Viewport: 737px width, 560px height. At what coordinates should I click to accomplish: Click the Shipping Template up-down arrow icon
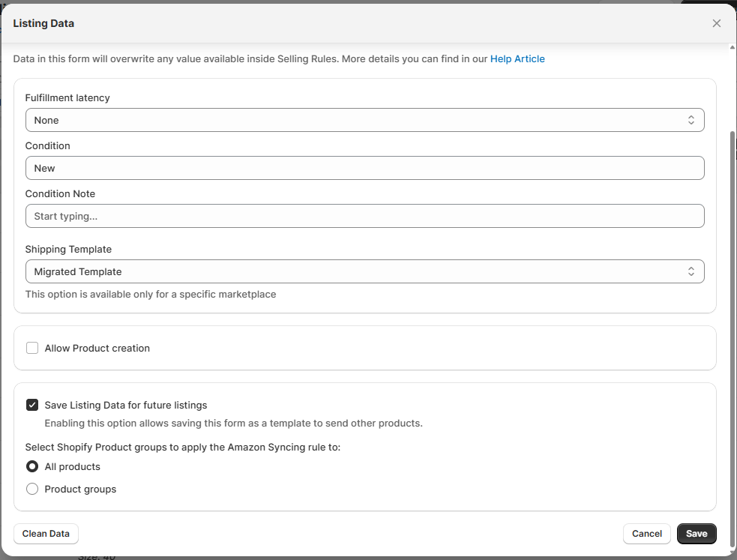(691, 271)
